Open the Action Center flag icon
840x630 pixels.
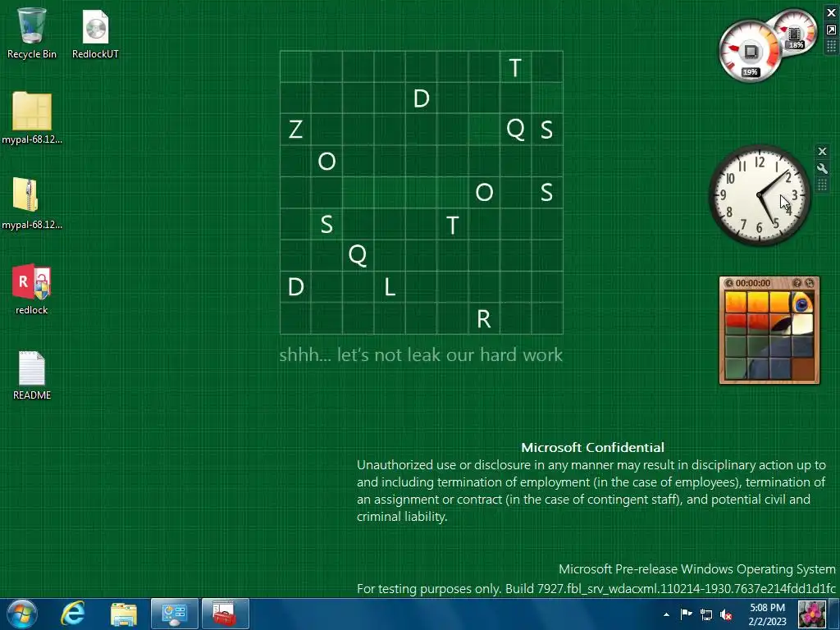click(687, 614)
